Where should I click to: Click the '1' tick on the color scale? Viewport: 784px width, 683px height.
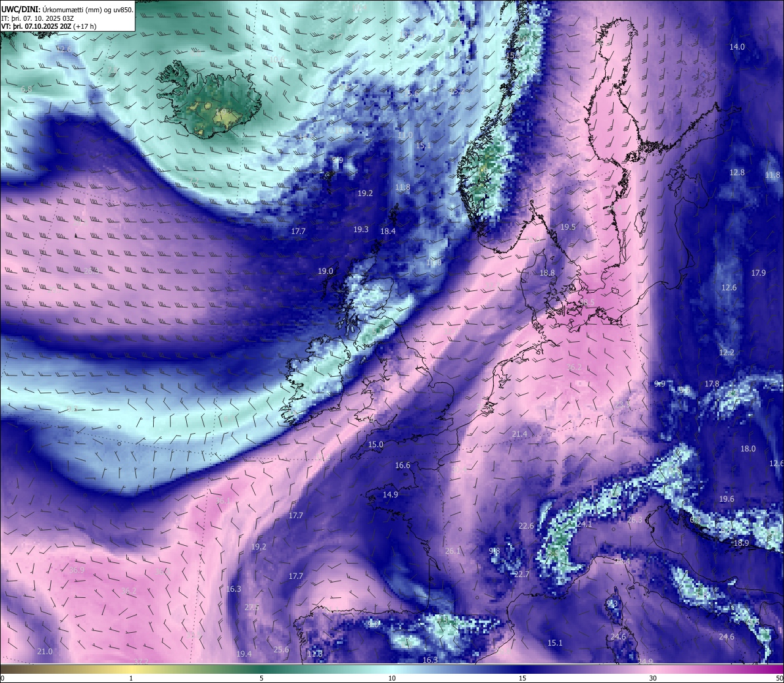click(132, 678)
